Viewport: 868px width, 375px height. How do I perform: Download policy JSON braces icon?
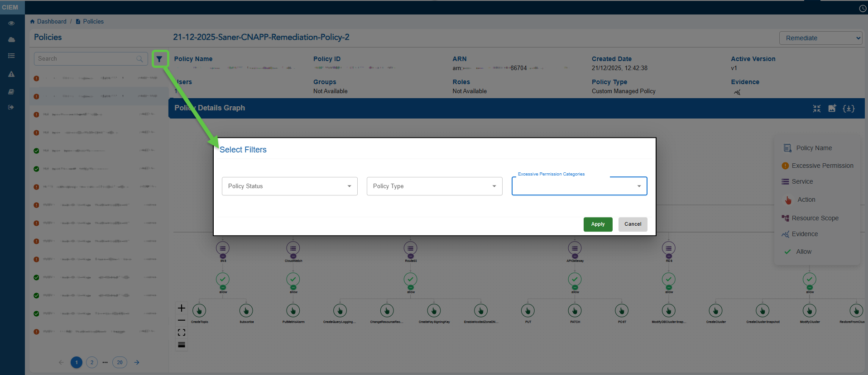click(x=849, y=109)
